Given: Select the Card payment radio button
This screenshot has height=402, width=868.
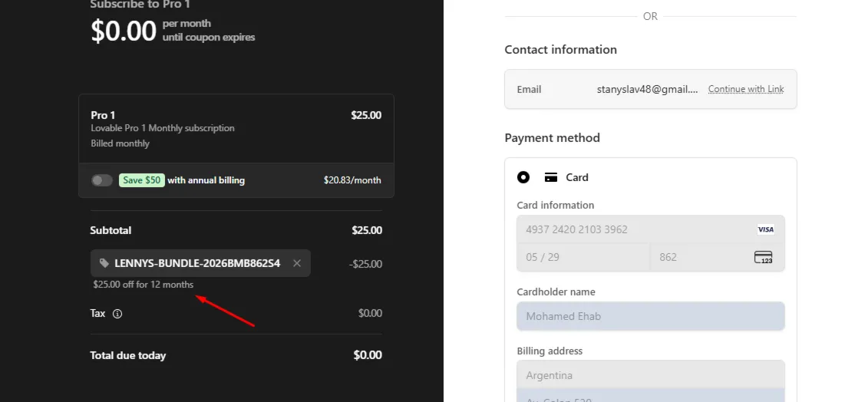Looking at the screenshot, I should tap(523, 177).
